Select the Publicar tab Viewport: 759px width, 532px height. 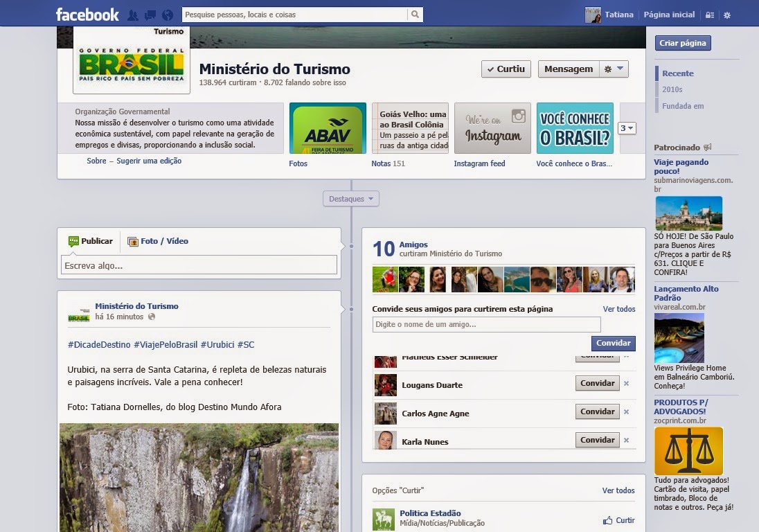(x=91, y=241)
